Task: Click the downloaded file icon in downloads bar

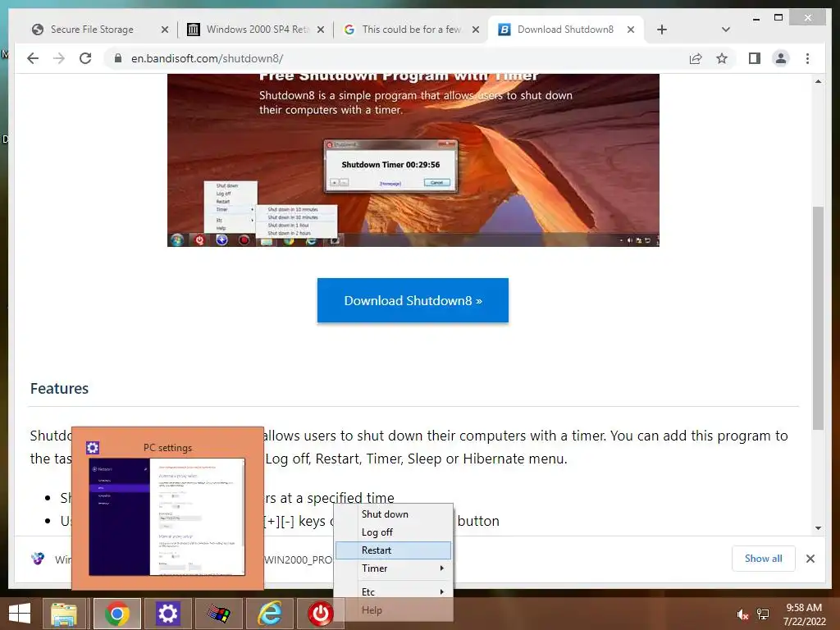Action: click(x=38, y=559)
